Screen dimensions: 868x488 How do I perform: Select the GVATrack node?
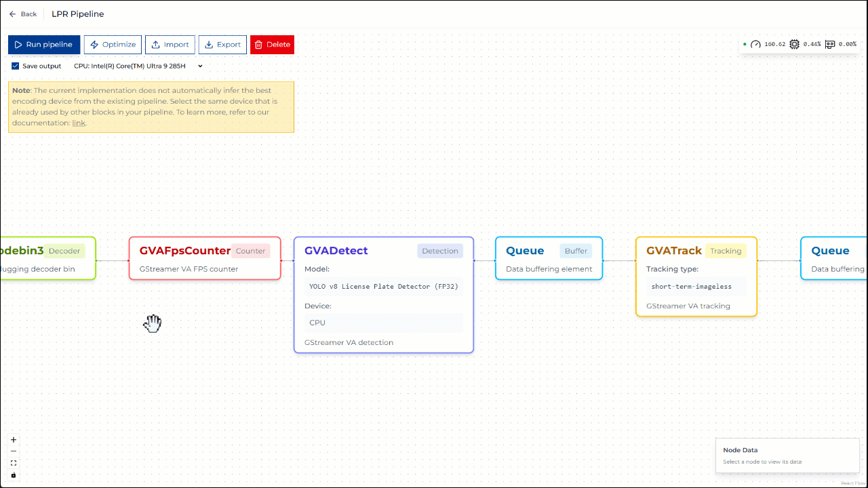pyautogui.click(x=674, y=251)
